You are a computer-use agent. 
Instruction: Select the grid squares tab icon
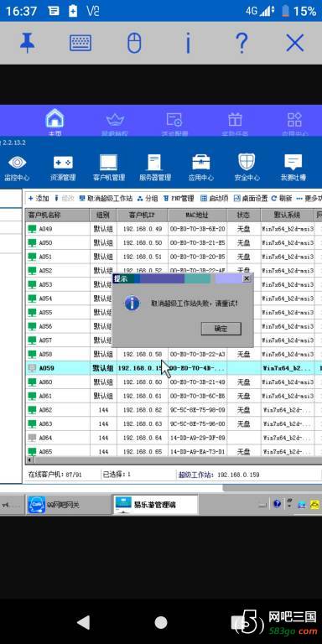294,120
